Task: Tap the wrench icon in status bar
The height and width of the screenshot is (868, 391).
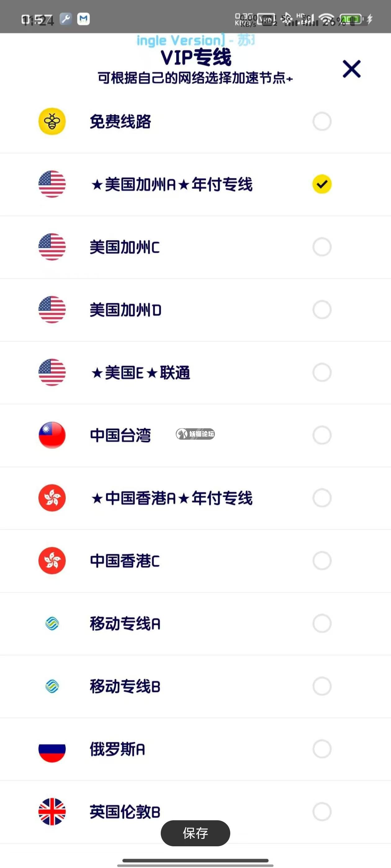Action: point(66,19)
